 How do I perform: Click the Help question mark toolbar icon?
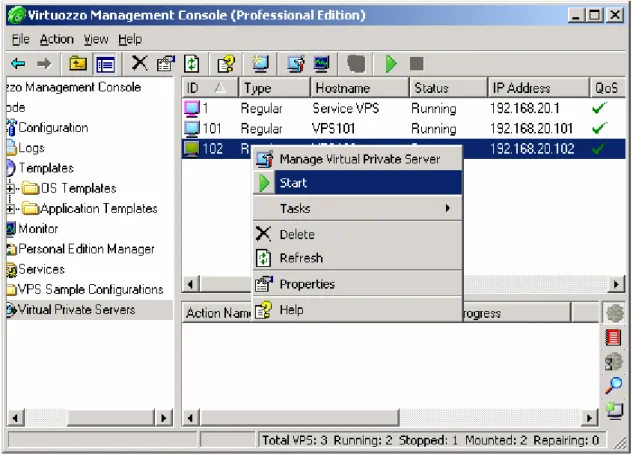click(226, 64)
